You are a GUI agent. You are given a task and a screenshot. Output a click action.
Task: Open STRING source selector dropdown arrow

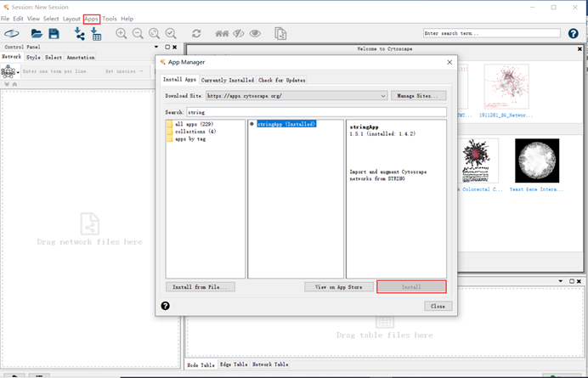pos(18,72)
